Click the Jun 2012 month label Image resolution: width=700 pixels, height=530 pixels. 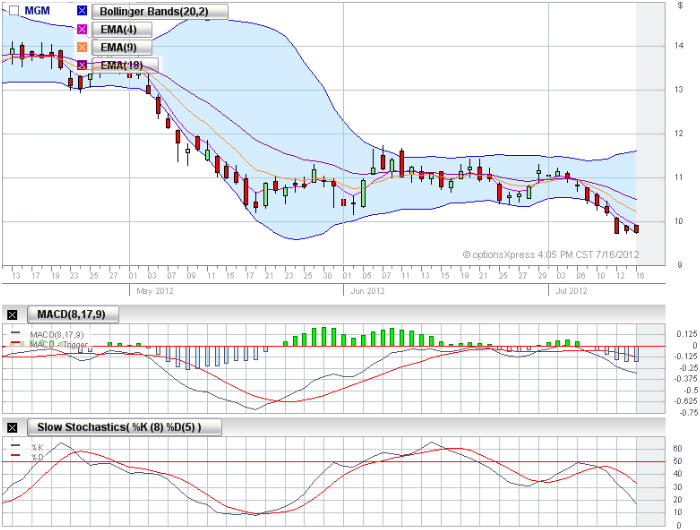[x=367, y=291]
